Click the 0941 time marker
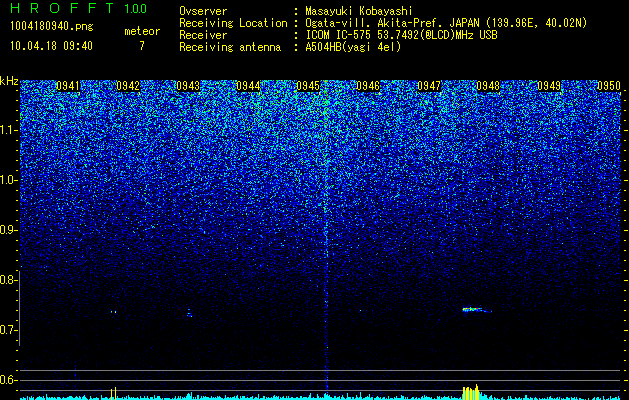 (x=68, y=86)
